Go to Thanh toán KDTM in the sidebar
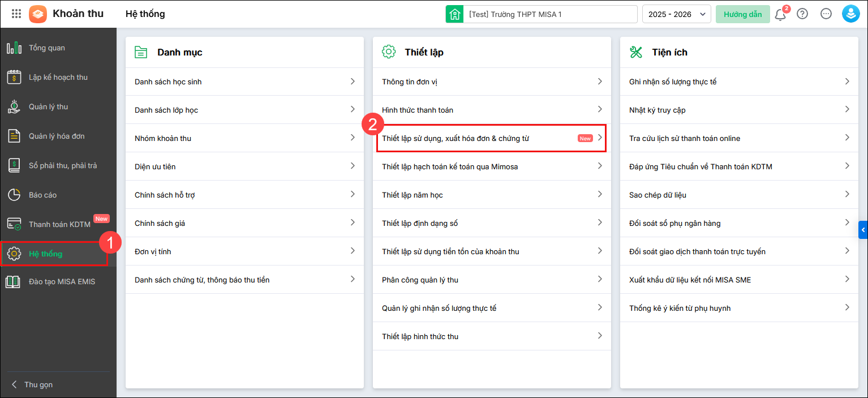 tap(59, 224)
